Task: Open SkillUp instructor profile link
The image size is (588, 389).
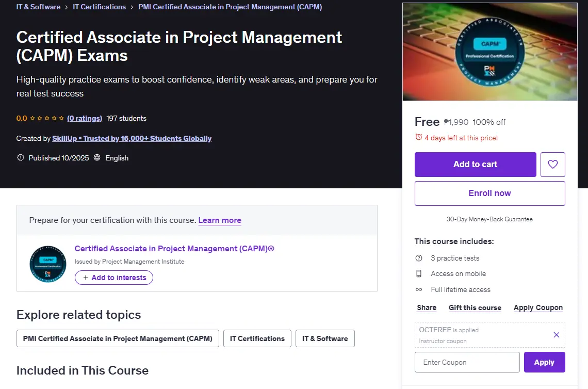Action: [x=132, y=138]
